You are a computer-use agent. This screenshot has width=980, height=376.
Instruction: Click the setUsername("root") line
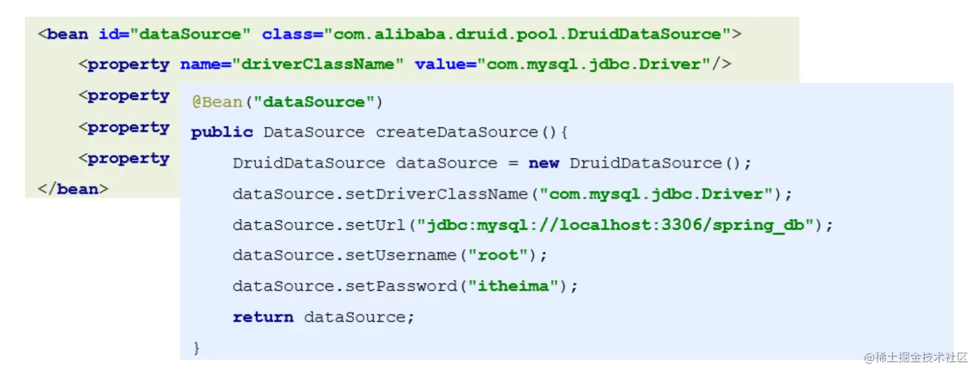(390, 255)
